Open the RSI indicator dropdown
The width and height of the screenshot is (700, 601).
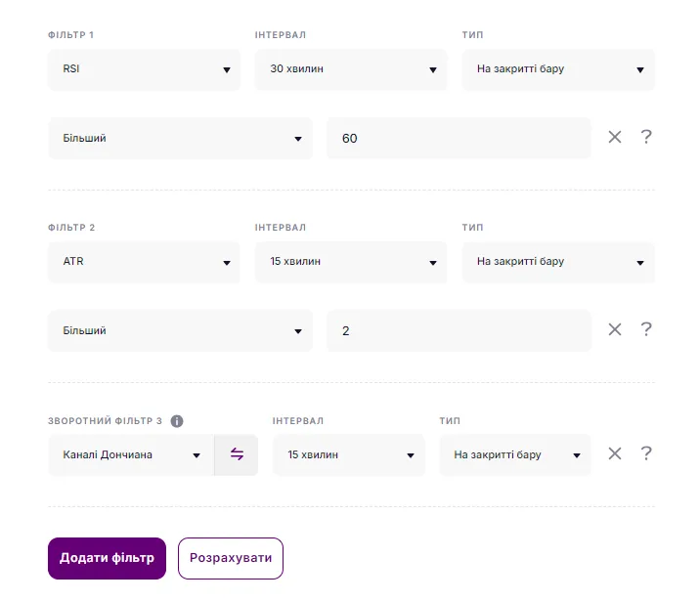[x=144, y=70]
